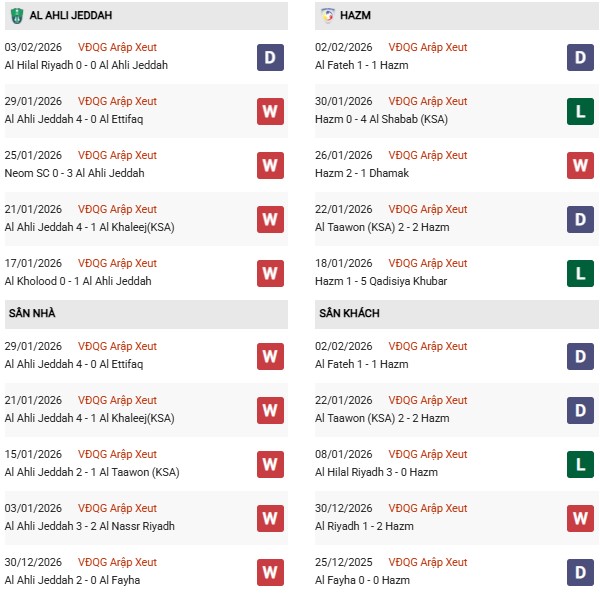Click the Hazm club logo
This screenshot has width=600, height=594.
(x=328, y=16)
